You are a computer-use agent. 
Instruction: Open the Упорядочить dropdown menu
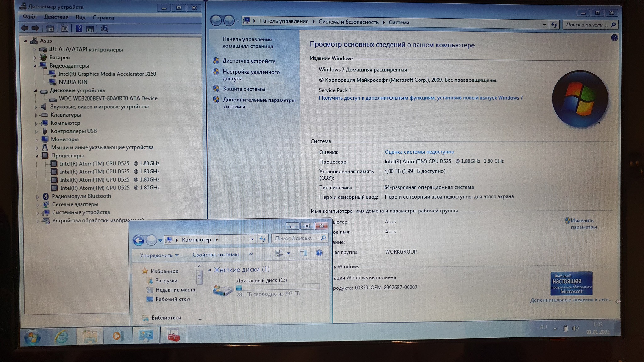(x=159, y=255)
